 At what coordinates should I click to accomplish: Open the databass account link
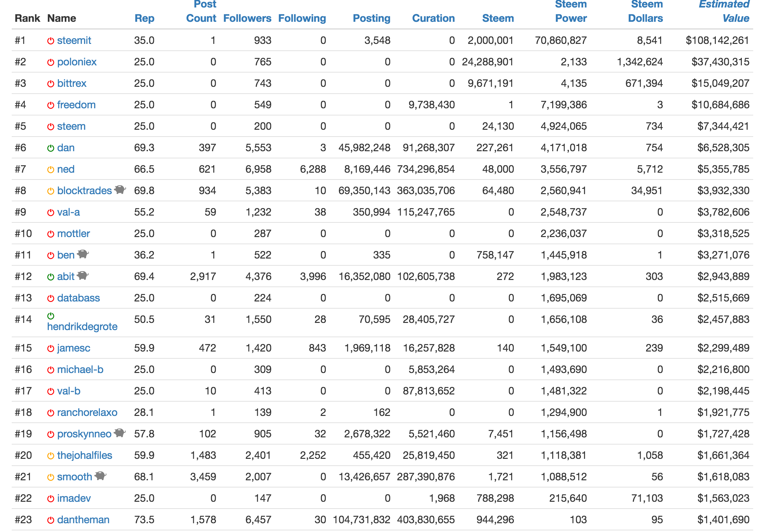(79, 298)
